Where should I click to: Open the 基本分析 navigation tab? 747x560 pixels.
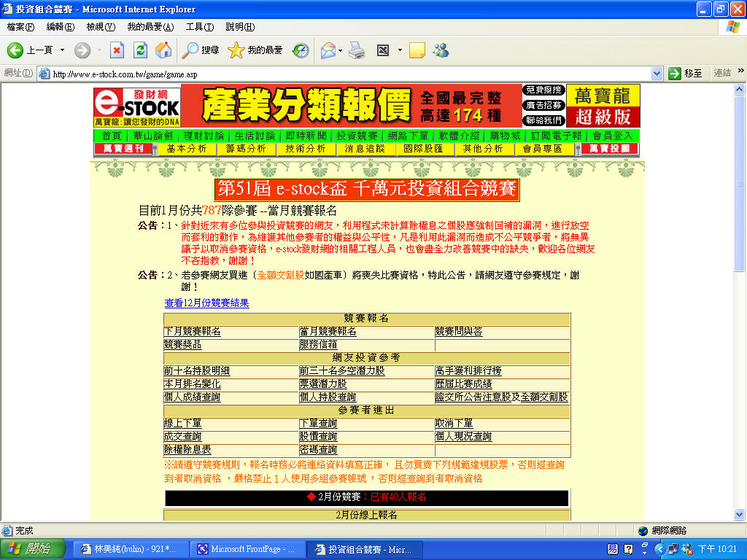(x=186, y=149)
